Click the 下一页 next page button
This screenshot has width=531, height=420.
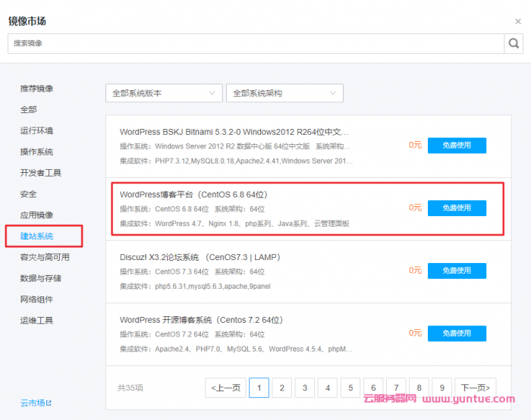coord(476,387)
